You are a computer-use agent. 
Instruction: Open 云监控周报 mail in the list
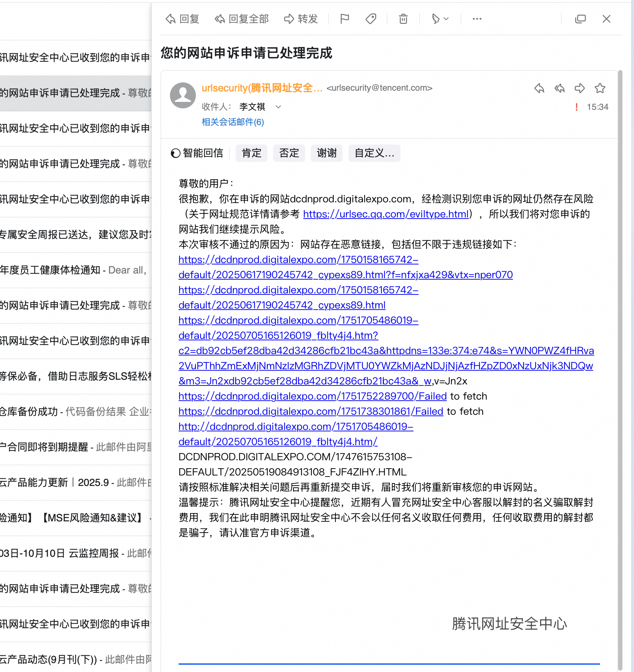76,553
